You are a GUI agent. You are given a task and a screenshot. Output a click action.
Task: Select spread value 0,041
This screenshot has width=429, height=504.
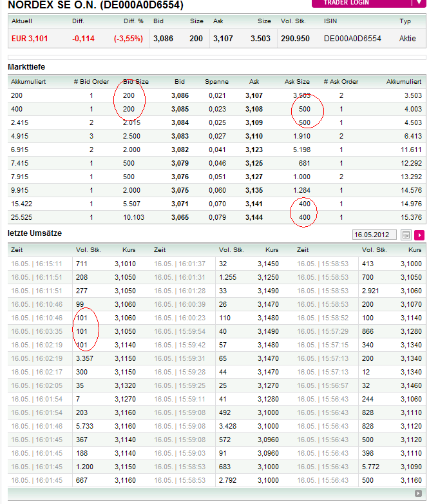click(x=217, y=150)
